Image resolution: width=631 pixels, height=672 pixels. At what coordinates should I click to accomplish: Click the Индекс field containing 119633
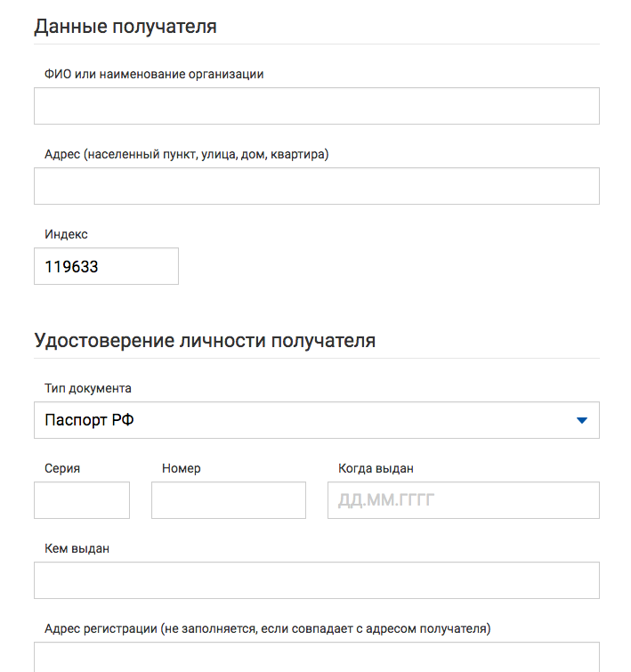(x=106, y=266)
